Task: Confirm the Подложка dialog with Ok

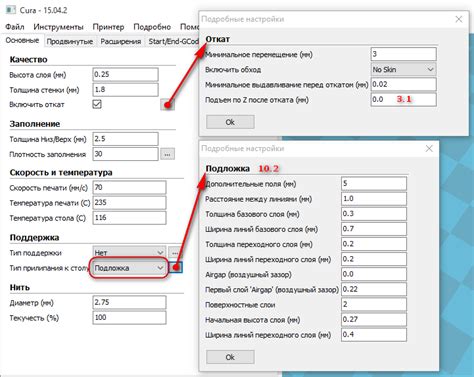Action: coord(230,357)
